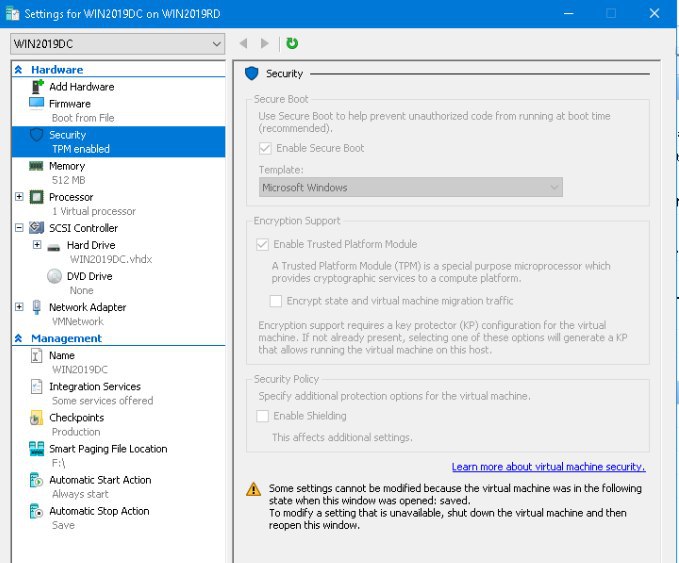
Task: Open Learn more about virtual machine security link
Action: (x=548, y=467)
